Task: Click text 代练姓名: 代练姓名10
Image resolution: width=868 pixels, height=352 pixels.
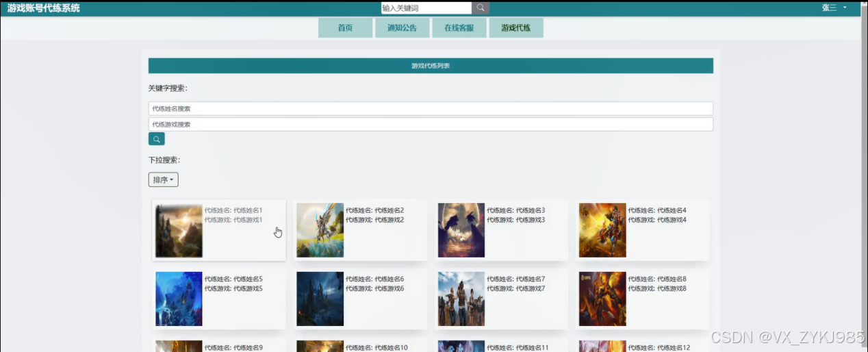Action: 376,348
